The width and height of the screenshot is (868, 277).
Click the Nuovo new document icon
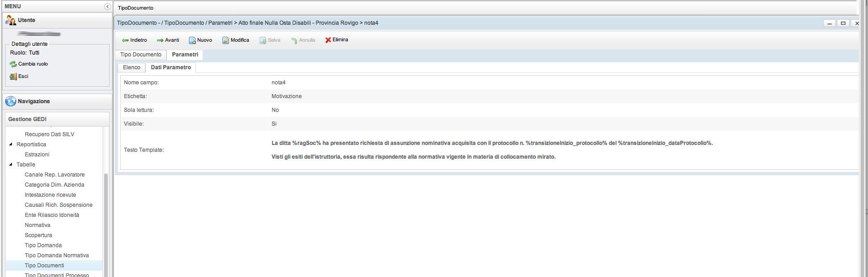point(192,40)
